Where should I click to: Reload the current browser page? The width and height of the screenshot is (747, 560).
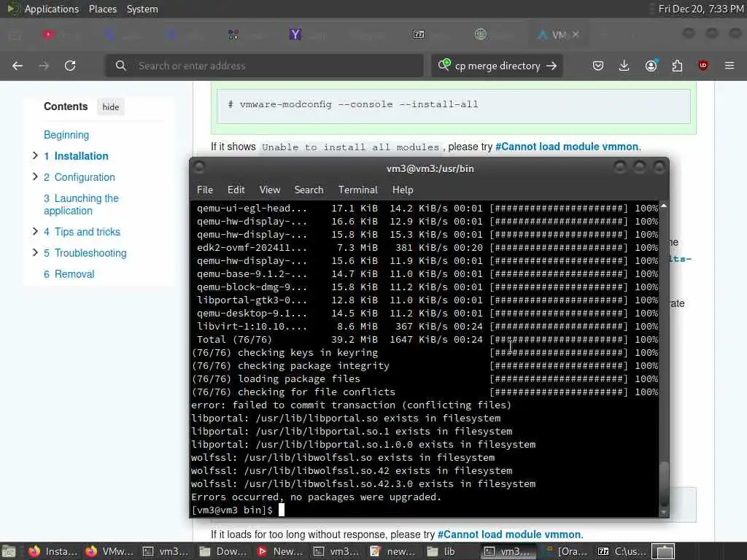pyautogui.click(x=70, y=66)
